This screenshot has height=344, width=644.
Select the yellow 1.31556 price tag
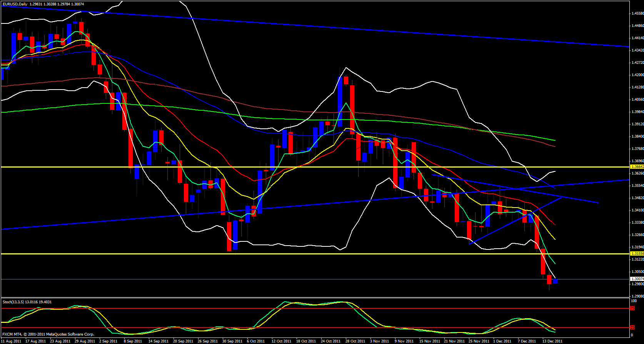(637, 254)
